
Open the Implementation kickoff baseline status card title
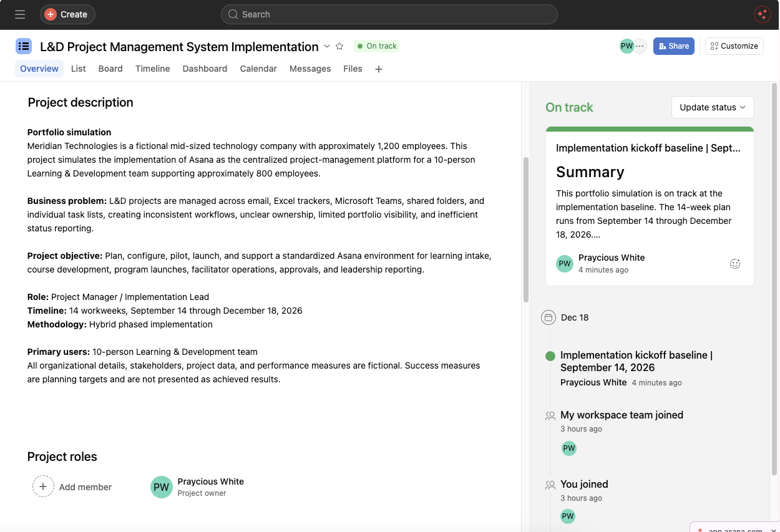tap(648, 148)
